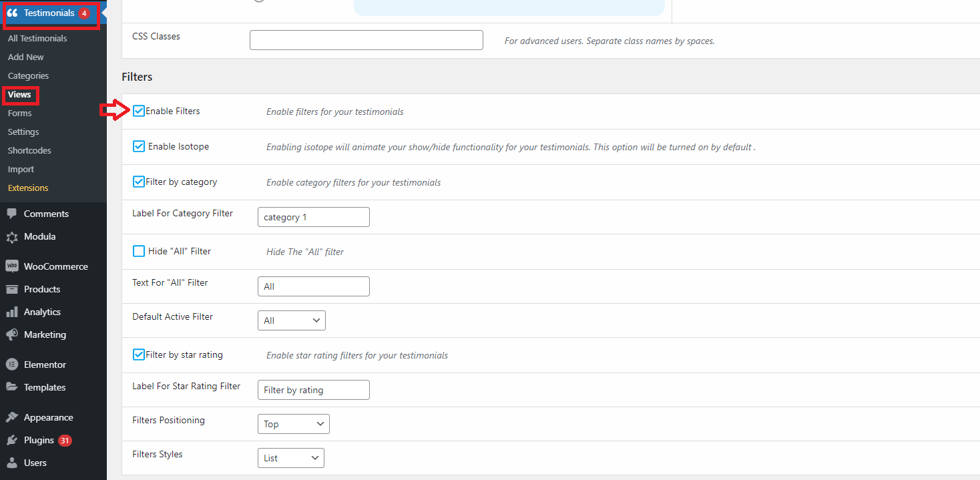Click the "Enable star rating filters" description text

(x=357, y=355)
